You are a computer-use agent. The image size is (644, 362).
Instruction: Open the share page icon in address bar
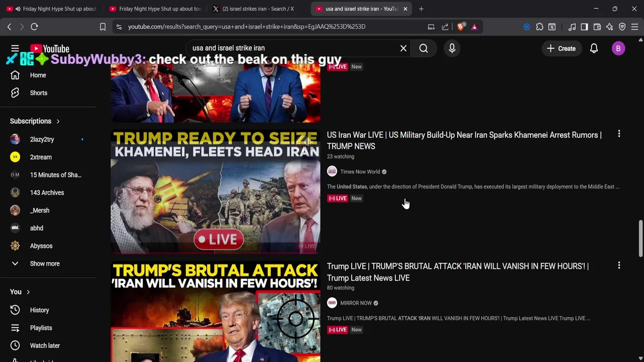click(x=445, y=27)
